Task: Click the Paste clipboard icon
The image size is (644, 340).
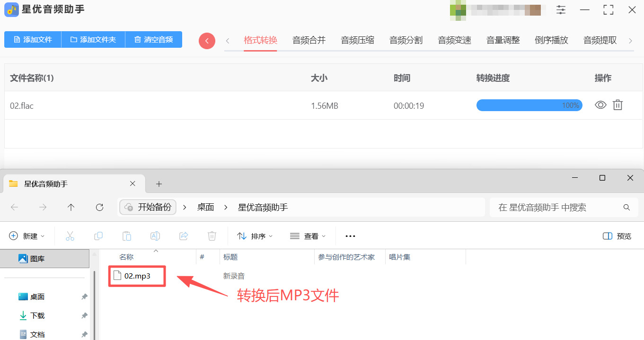Action: click(127, 236)
